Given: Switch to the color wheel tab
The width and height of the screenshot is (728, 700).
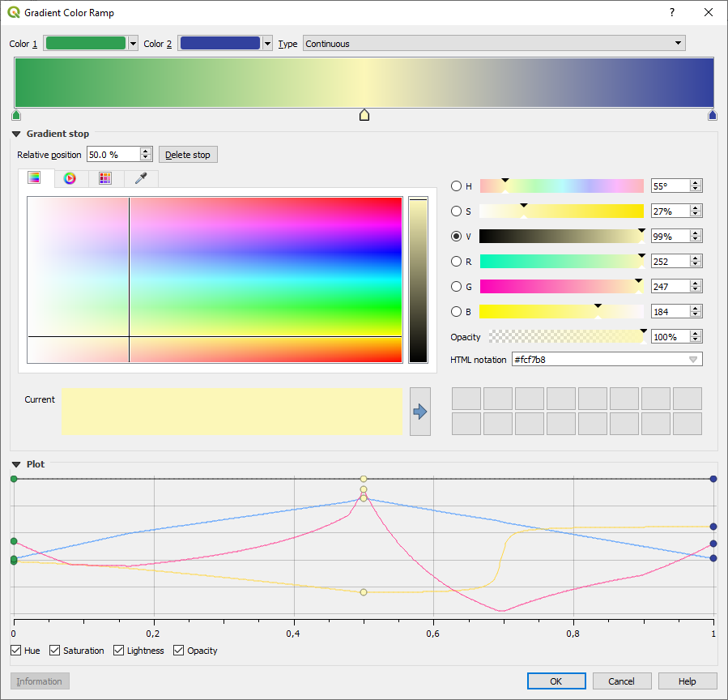Looking at the screenshot, I should [x=70, y=178].
